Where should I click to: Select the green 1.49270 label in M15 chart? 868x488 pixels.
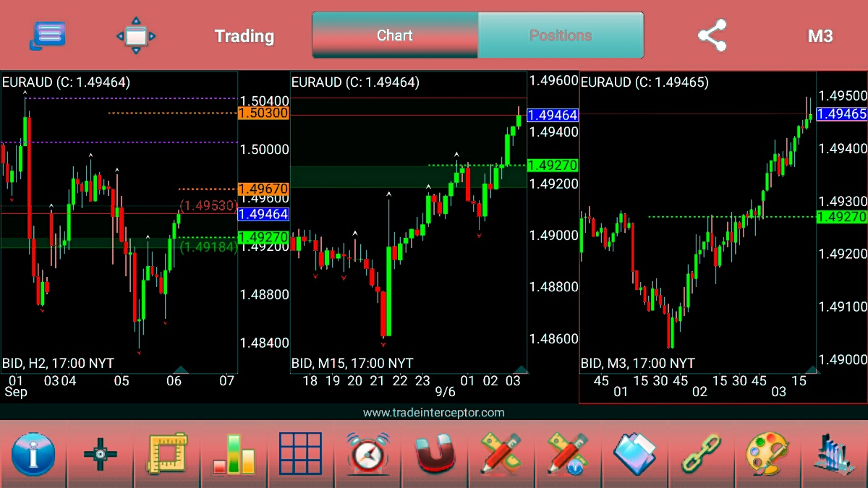tap(553, 165)
